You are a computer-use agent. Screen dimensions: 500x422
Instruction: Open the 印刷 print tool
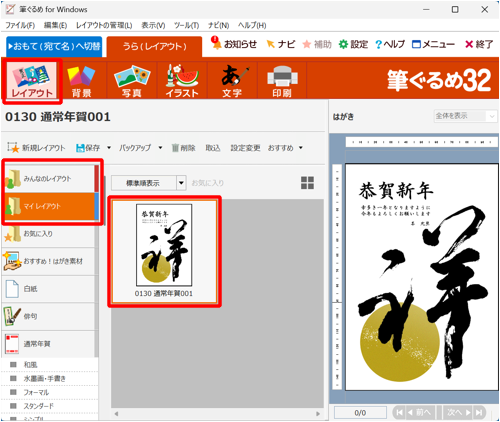[282, 80]
